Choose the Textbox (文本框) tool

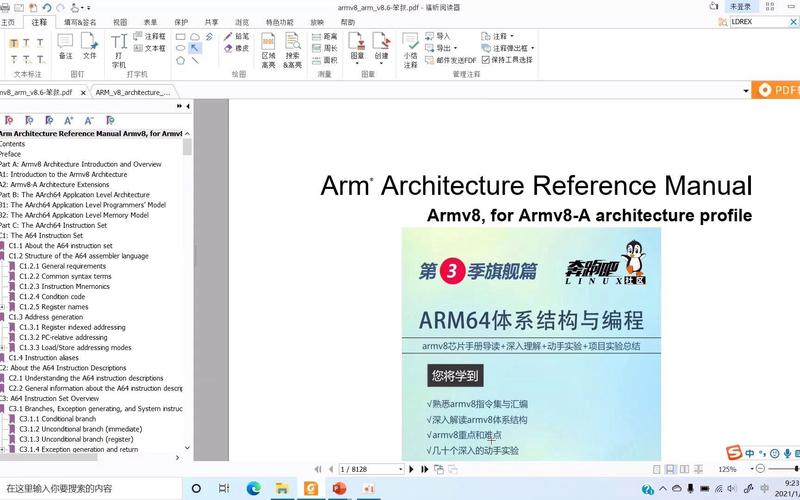point(149,48)
